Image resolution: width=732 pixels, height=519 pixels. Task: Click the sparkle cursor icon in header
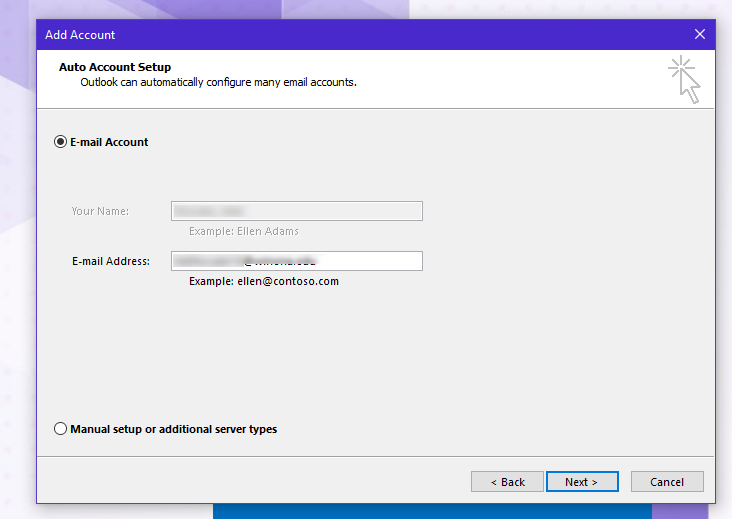coord(685,79)
